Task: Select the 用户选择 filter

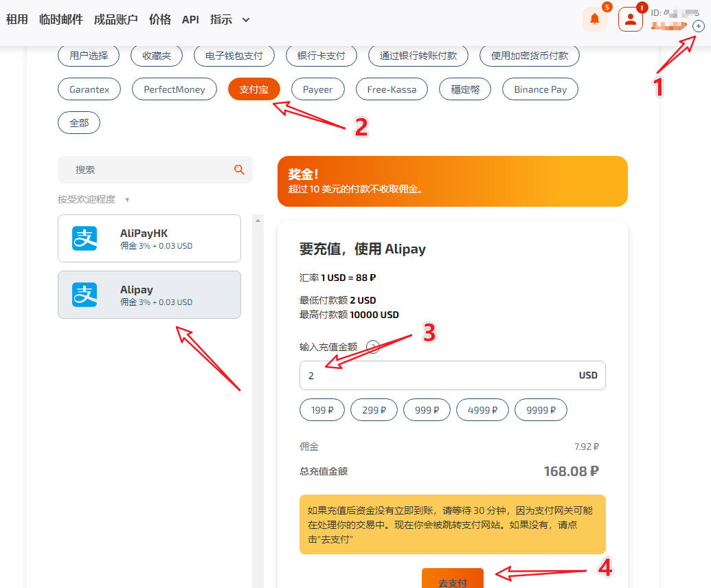Action: click(x=89, y=56)
